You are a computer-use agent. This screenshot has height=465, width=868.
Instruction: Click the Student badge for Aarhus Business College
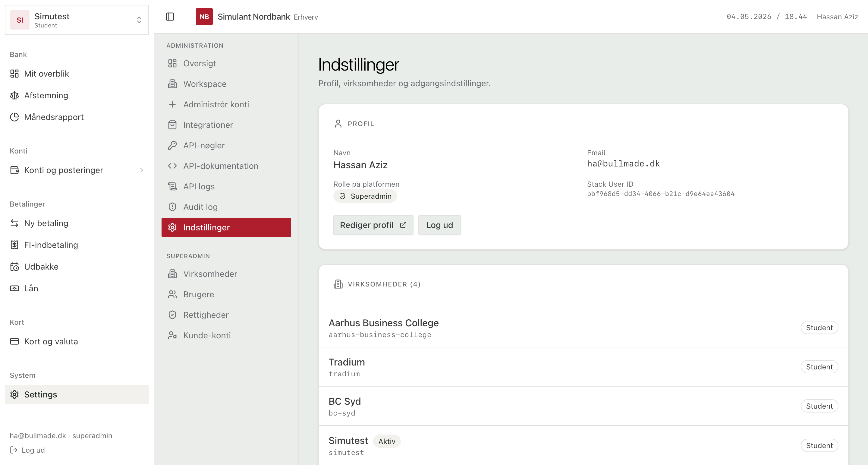(819, 327)
